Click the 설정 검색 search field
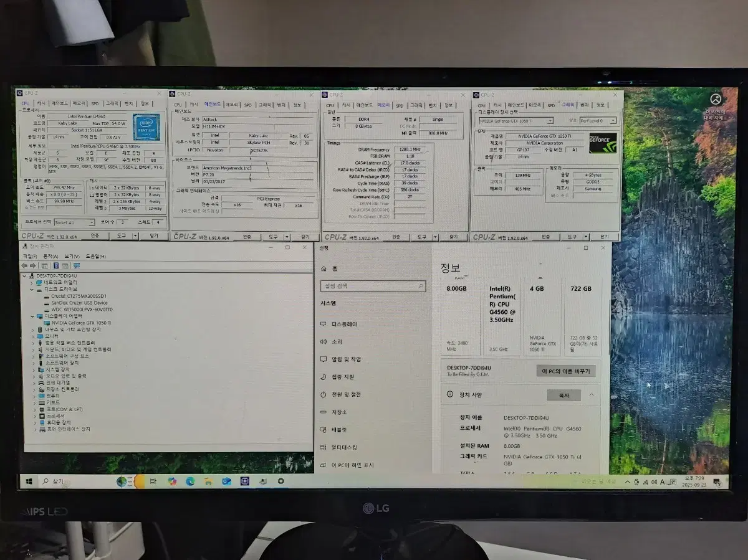Screen dimensions: 748x560 pyautogui.click(x=373, y=286)
